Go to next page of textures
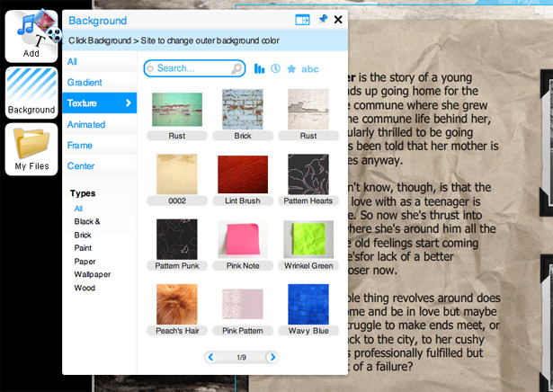Screen dimensions: 553x392 pos(272,357)
